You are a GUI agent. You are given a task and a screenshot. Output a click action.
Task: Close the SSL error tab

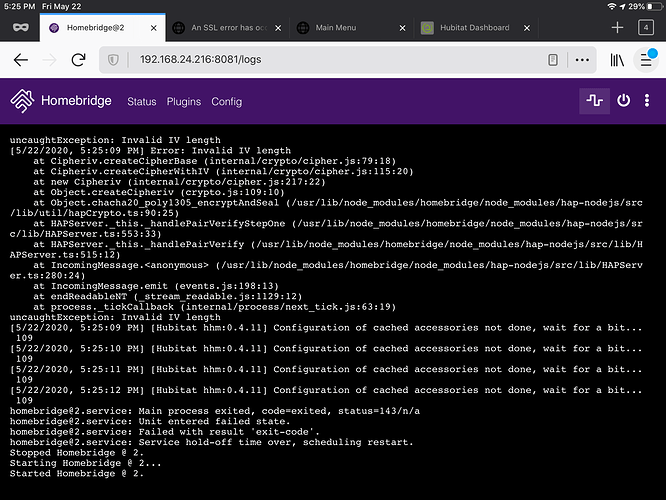[278, 28]
